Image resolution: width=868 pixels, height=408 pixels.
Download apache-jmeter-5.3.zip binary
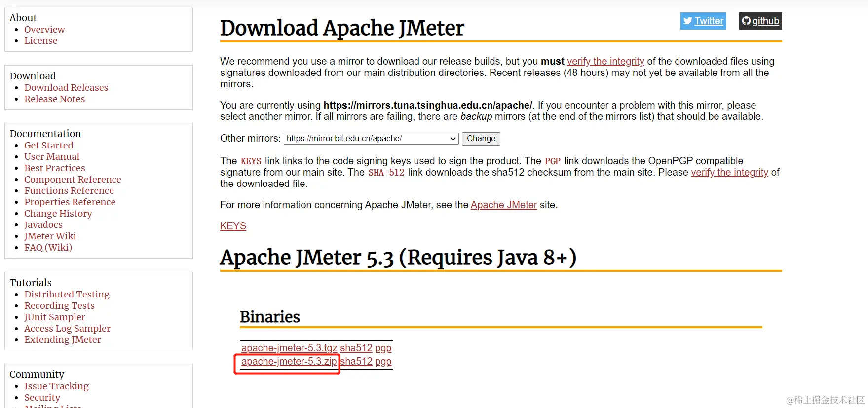click(x=289, y=361)
